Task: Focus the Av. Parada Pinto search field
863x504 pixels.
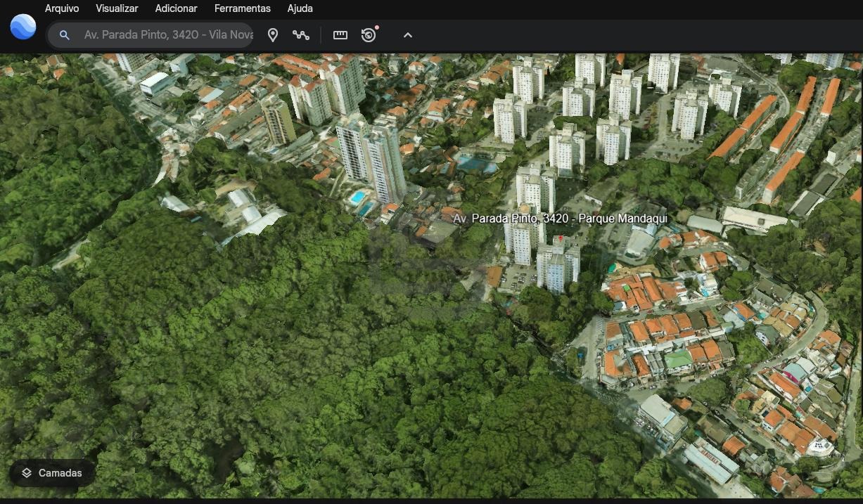Action: [x=167, y=35]
